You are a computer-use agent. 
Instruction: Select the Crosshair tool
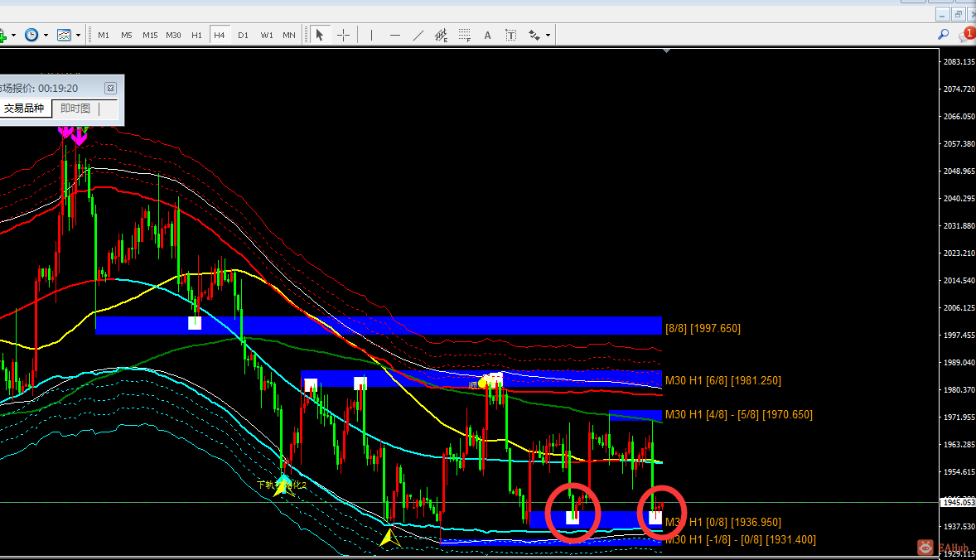coord(343,36)
